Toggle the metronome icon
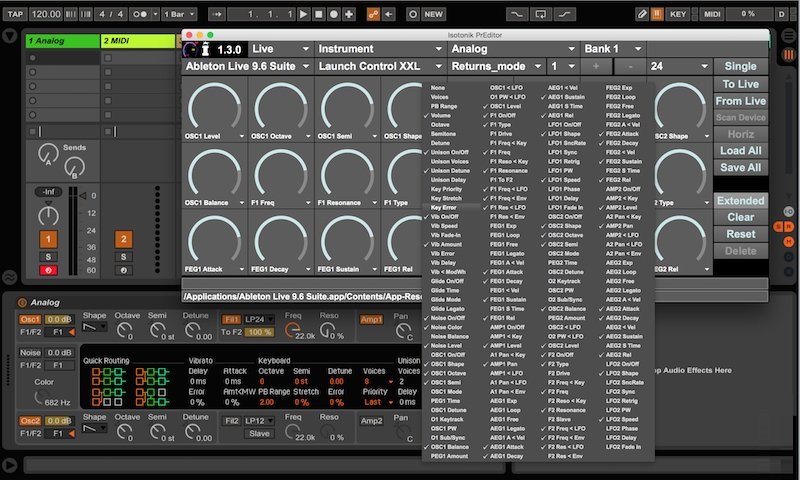Viewport: 800px width, 480px height. [x=140, y=14]
